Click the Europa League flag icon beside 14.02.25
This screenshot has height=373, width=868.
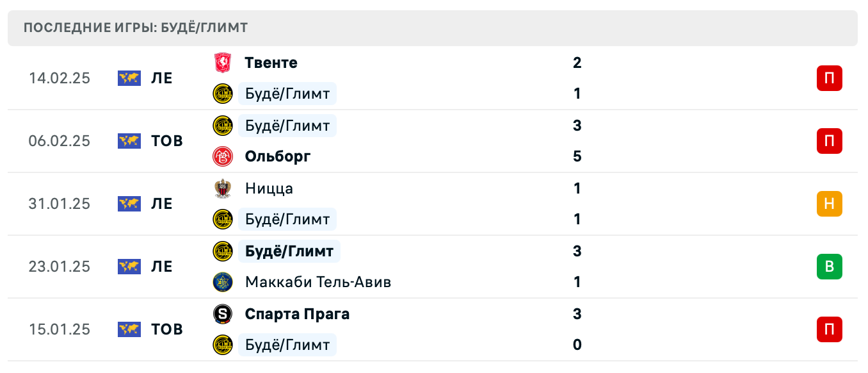point(129,78)
